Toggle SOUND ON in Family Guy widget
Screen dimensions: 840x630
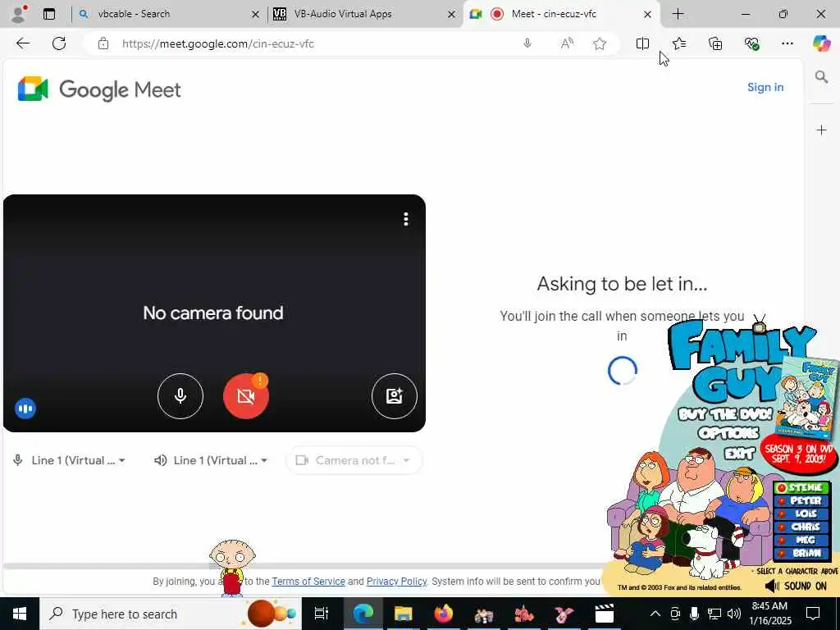click(796, 586)
